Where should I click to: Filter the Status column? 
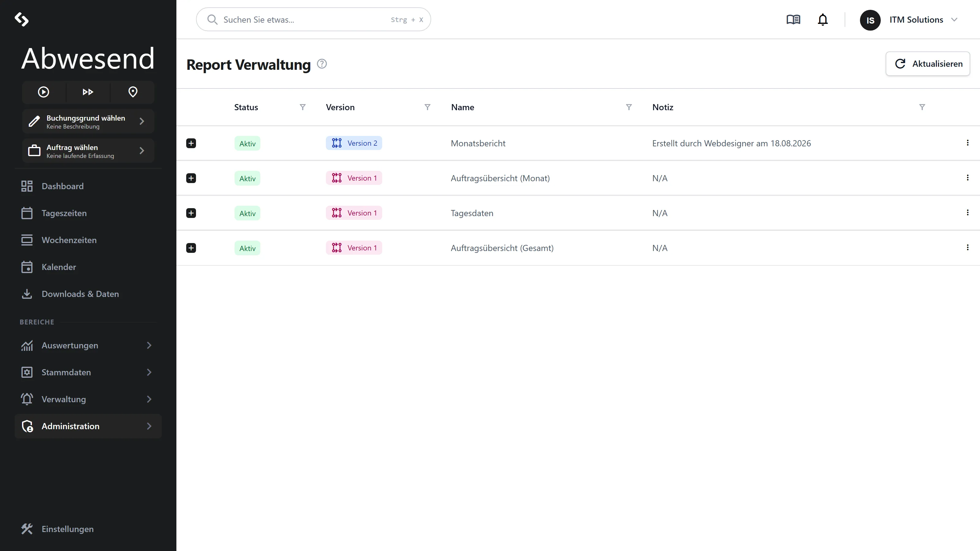point(303,107)
